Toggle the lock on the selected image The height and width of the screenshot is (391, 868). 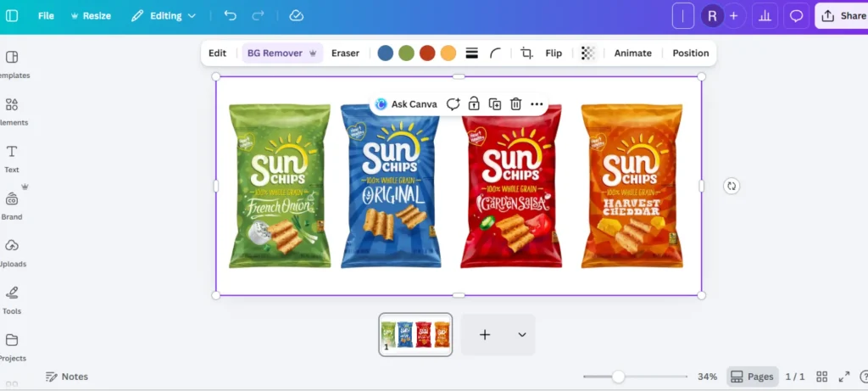474,104
